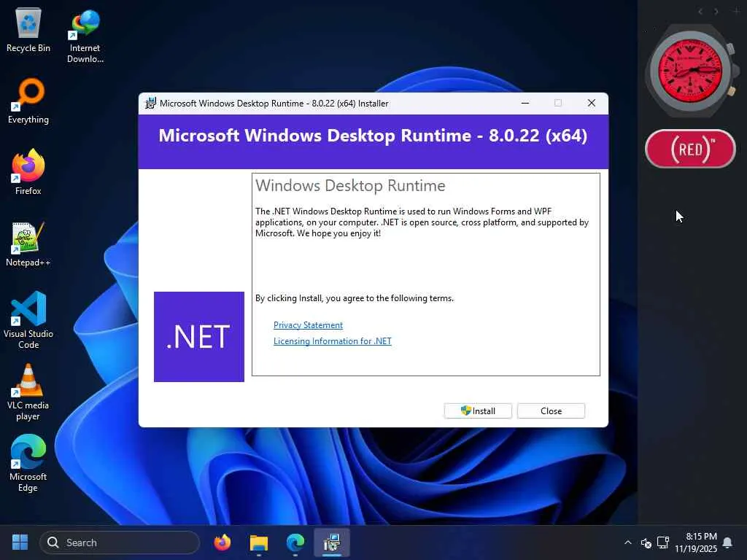Click the Install button
The width and height of the screenshot is (747, 560).
click(x=478, y=411)
